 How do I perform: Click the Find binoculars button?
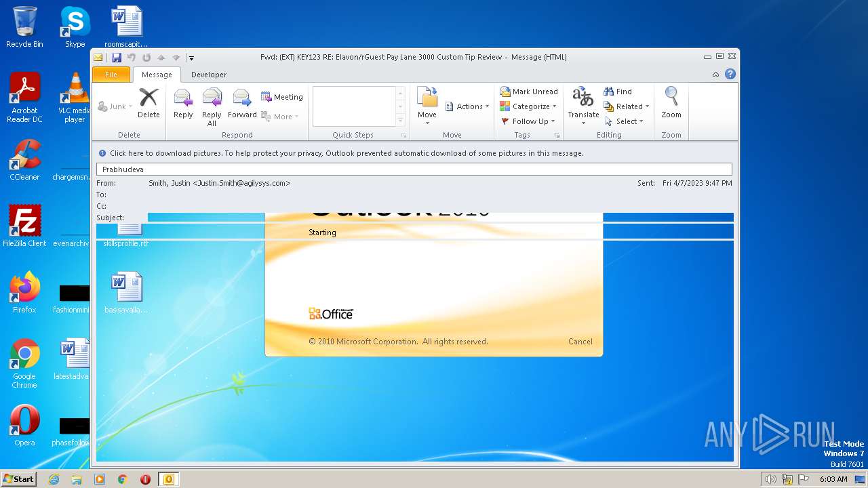[618, 91]
